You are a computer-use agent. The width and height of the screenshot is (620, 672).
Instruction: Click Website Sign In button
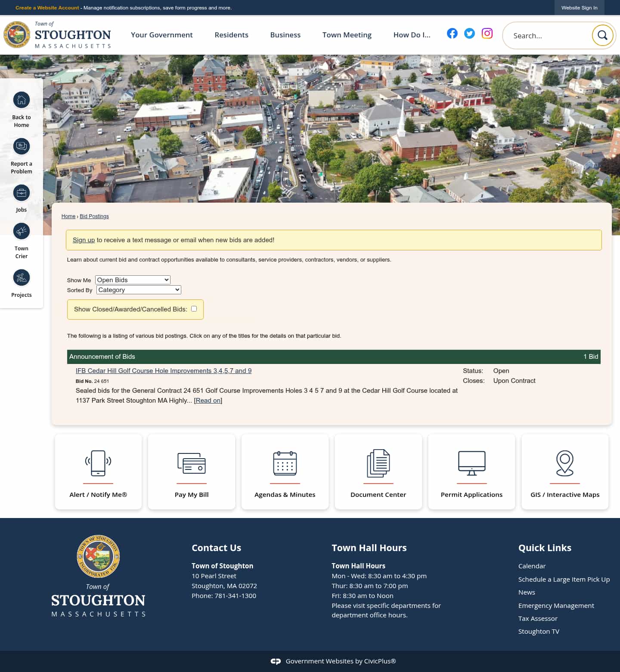(580, 8)
